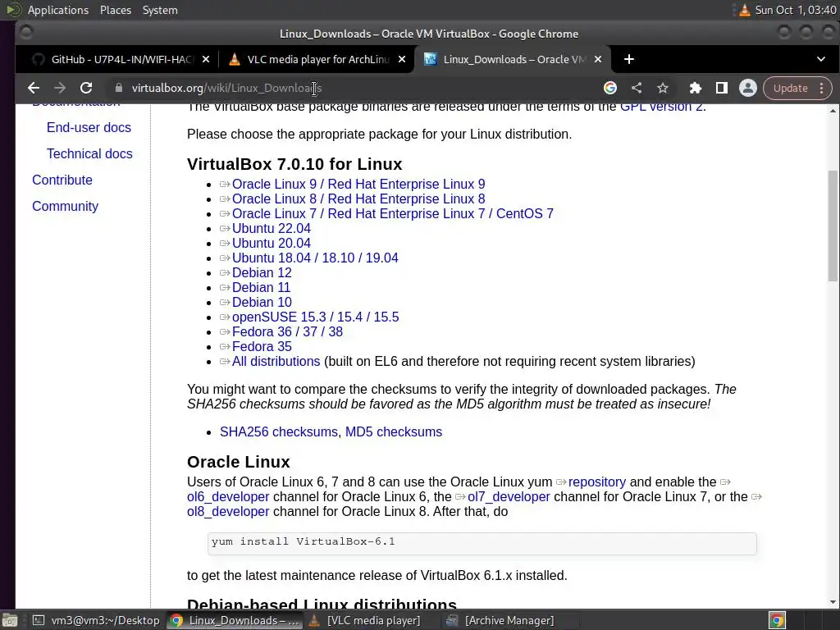Click the scrollbar down arrow

[x=833, y=602]
